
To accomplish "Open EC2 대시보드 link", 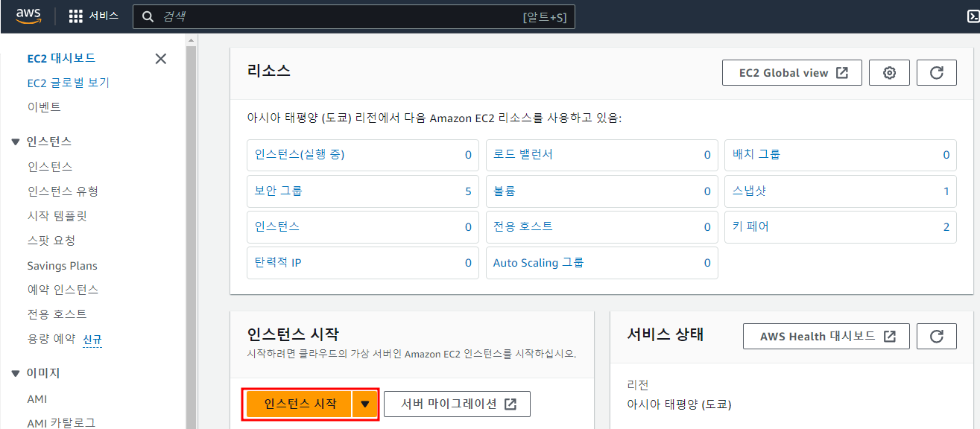I will (x=61, y=58).
